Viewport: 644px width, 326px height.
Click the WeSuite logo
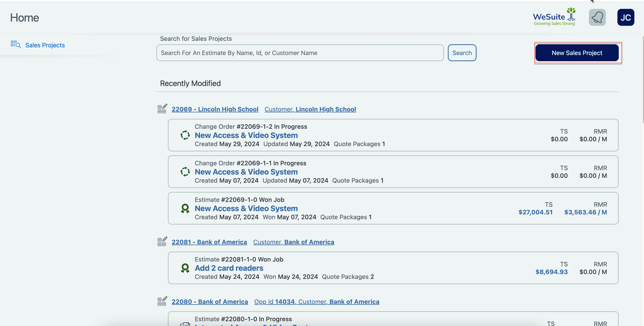[x=554, y=17]
